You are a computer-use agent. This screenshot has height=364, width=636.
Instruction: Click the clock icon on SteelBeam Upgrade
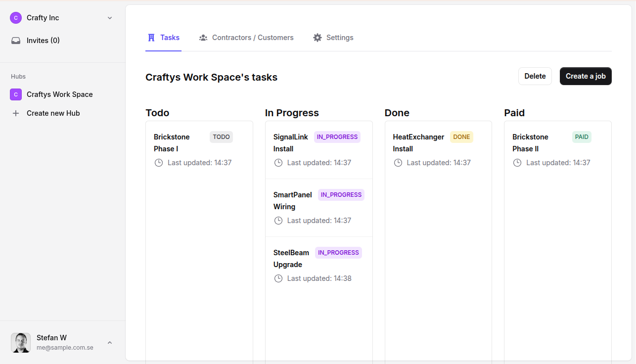click(x=278, y=278)
